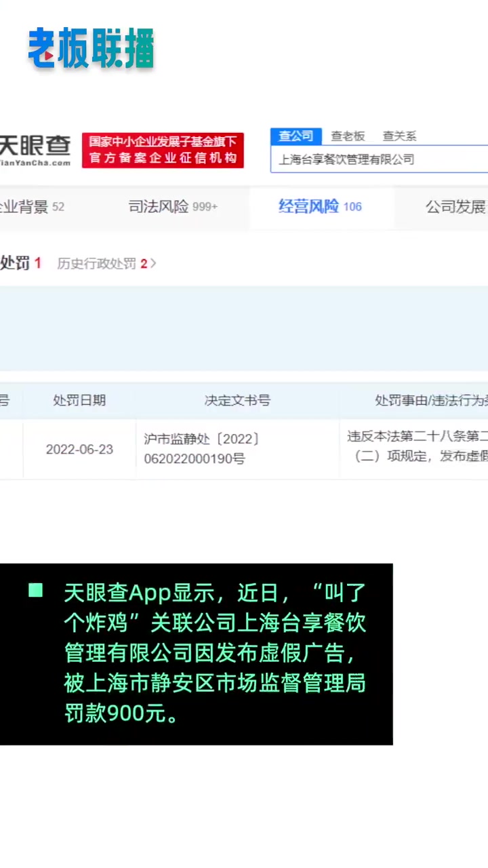This screenshot has width=488, height=868.
Task: Click the date cell 2022-06-23
Action: (79, 450)
